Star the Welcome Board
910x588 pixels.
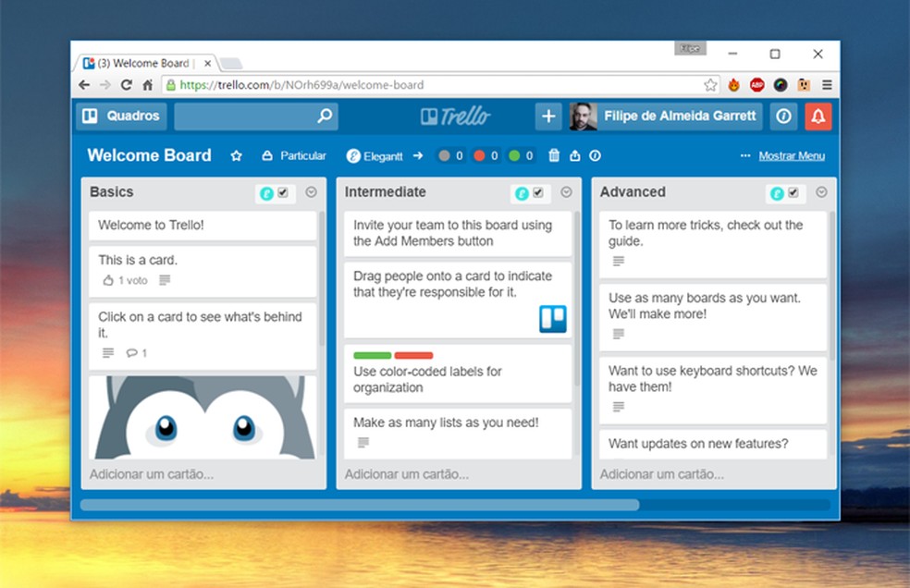point(236,155)
